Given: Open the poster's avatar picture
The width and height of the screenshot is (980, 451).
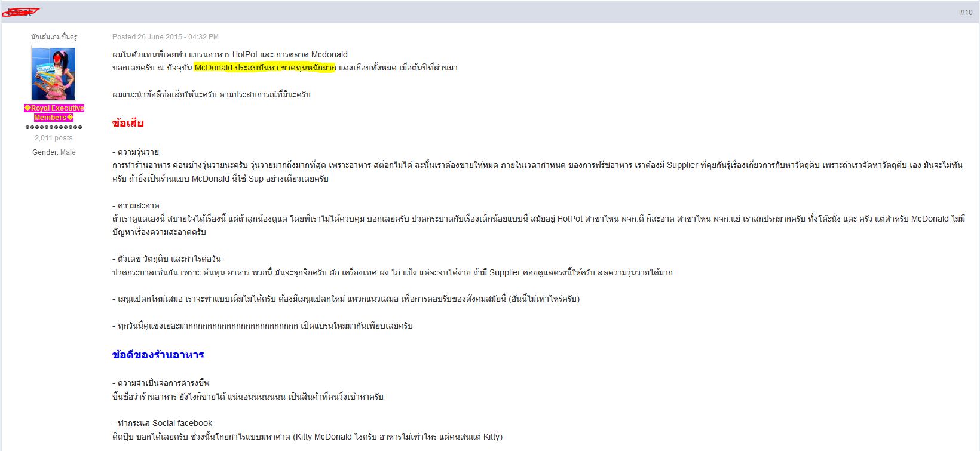Looking at the screenshot, I should pyautogui.click(x=54, y=73).
